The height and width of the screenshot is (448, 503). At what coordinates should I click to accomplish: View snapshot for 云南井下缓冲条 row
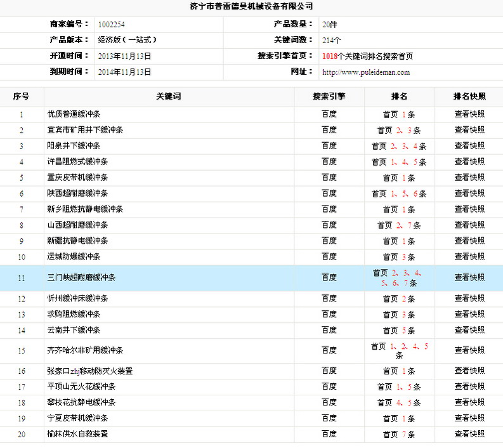point(469,330)
